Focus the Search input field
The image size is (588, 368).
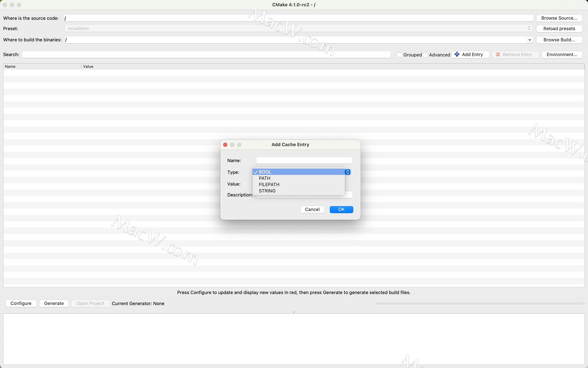(x=206, y=54)
